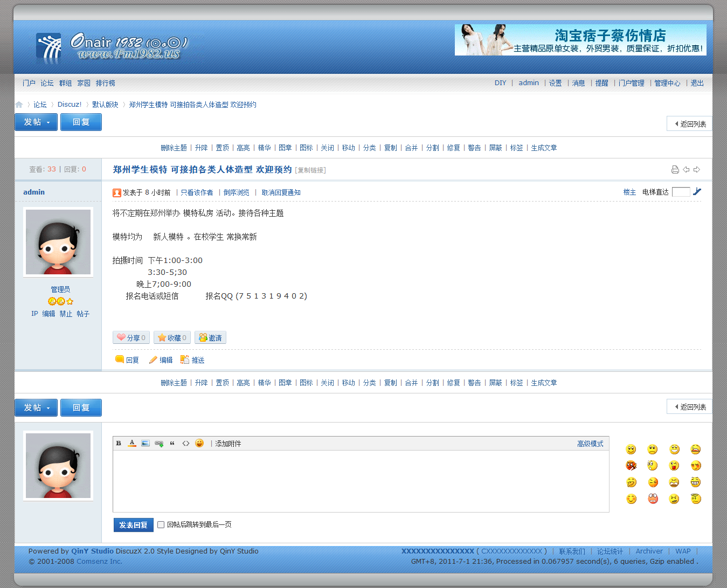Click 生成文章 in the moderation bar below the post

click(544, 383)
